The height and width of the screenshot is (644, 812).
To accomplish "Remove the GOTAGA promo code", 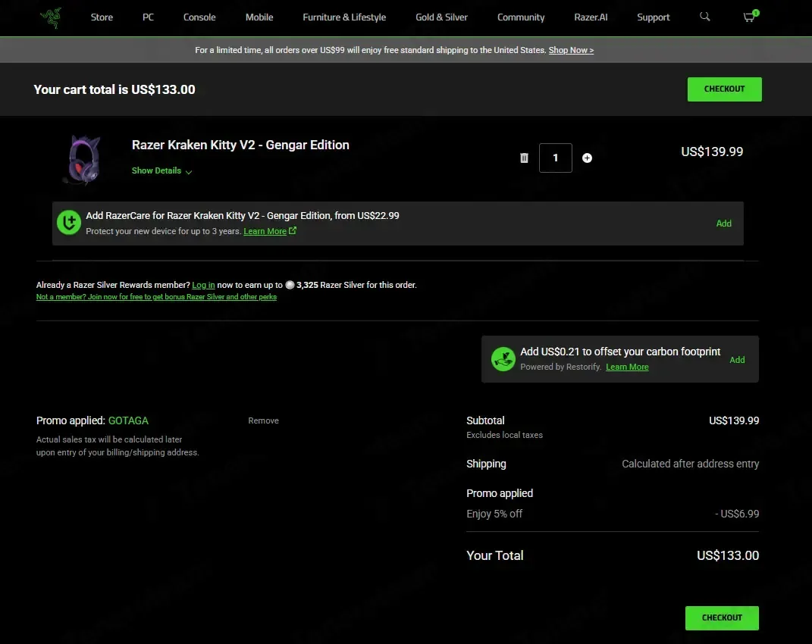I will (263, 420).
